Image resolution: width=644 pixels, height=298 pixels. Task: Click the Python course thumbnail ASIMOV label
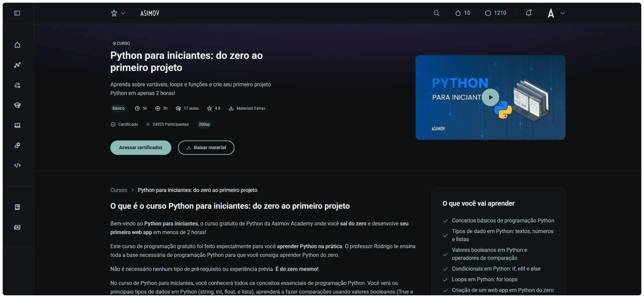coord(438,129)
